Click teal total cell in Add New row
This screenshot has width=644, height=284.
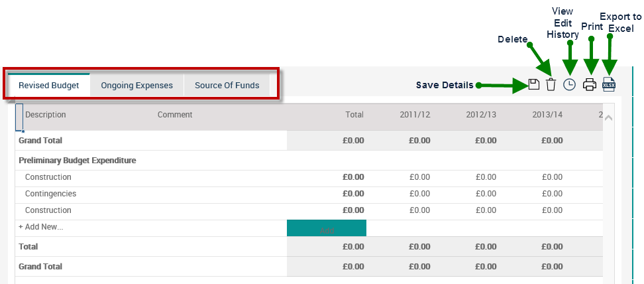[x=326, y=228]
